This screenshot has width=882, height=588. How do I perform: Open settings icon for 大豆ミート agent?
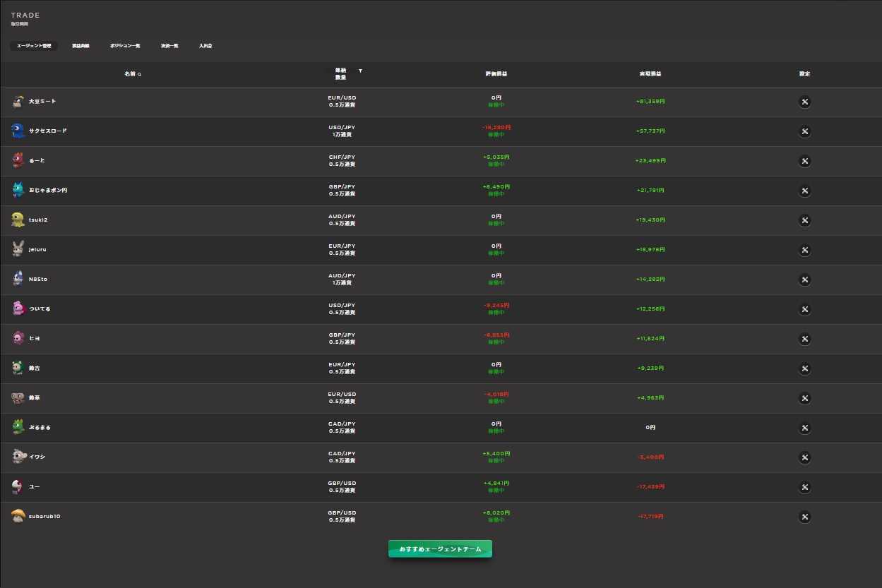click(x=804, y=102)
